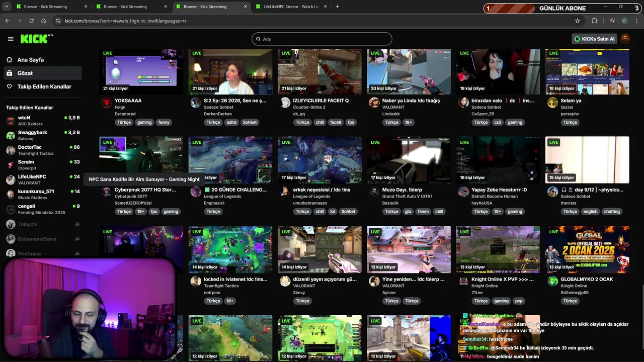Switch to the LifeLikeNPC Stream tab
This screenshot has width=644, height=362.
tap(291, 7)
